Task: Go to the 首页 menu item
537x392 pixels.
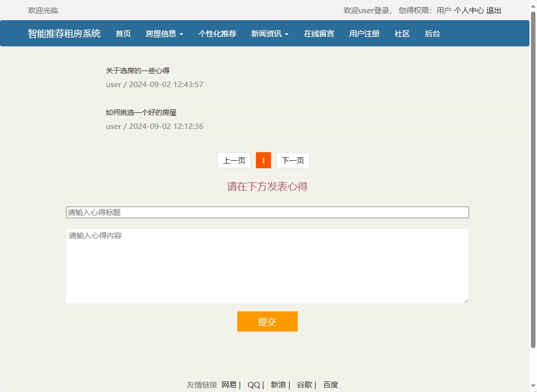Action: tap(122, 33)
